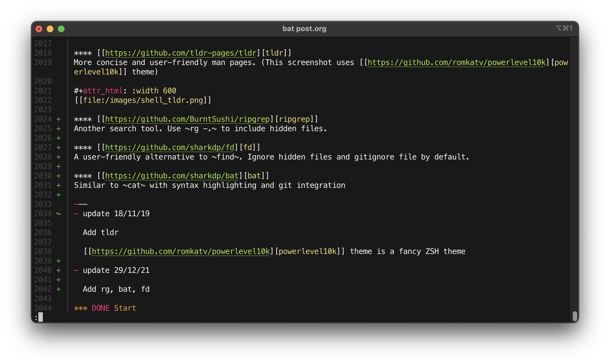This screenshot has width=610, height=364.
Task: Click the 'update 18/11/19' text
Action: pos(116,213)
